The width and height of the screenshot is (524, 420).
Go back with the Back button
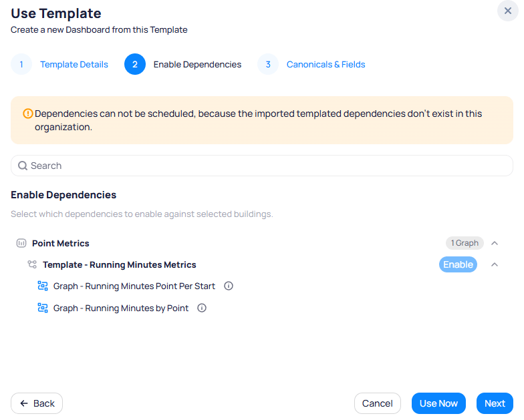click(37, 403)
